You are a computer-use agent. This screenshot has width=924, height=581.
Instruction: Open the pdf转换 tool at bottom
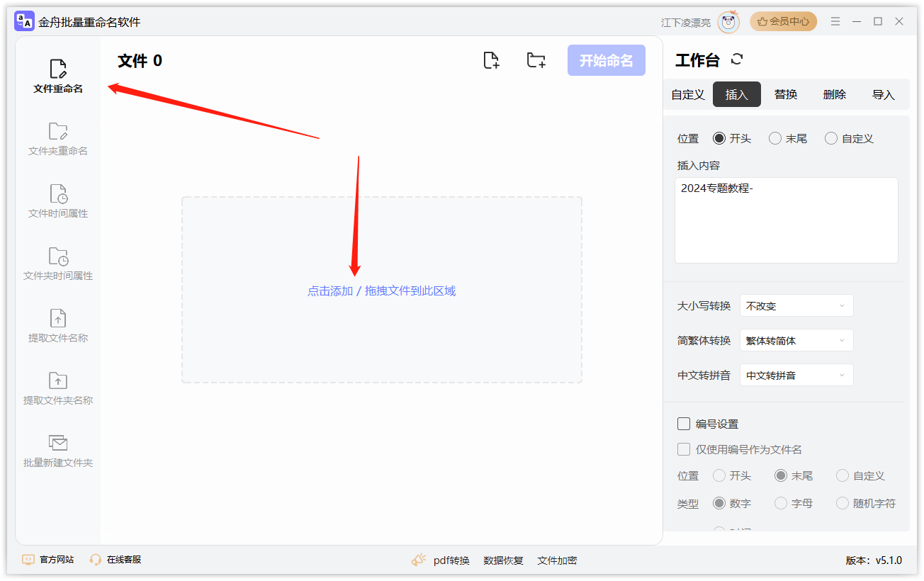click(451, 560)
